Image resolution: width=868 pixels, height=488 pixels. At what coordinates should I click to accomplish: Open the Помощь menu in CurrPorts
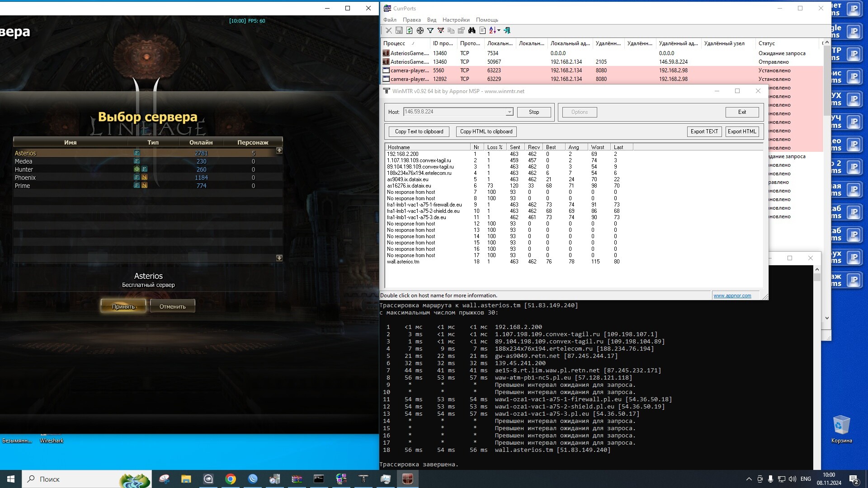[487, 20]
